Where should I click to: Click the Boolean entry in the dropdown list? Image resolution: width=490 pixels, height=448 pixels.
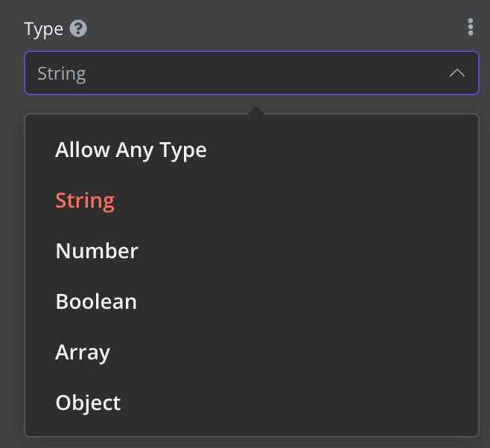click(x=96, y=301)
